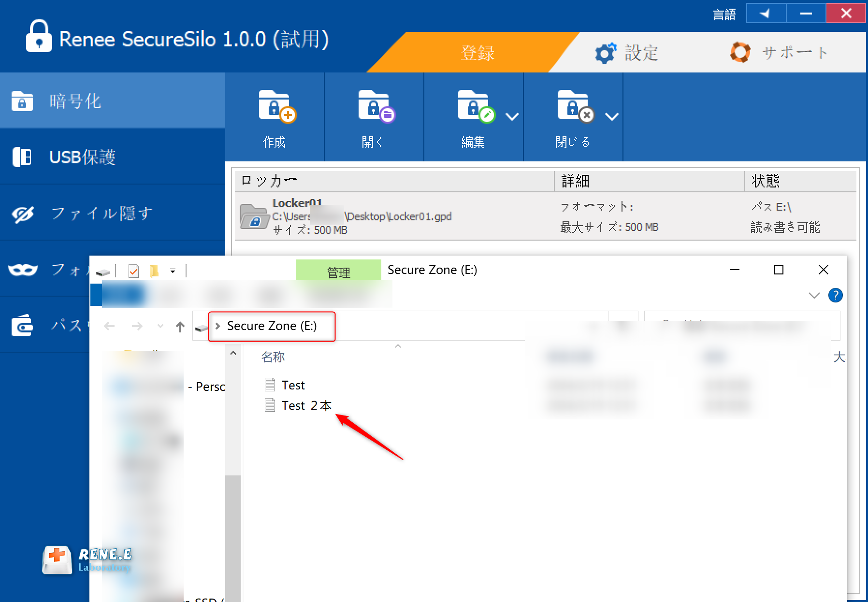Screen dimensions: 868x602
Task: Expand the 閉じる dropdown arrow
Action: tap(612, 116)
